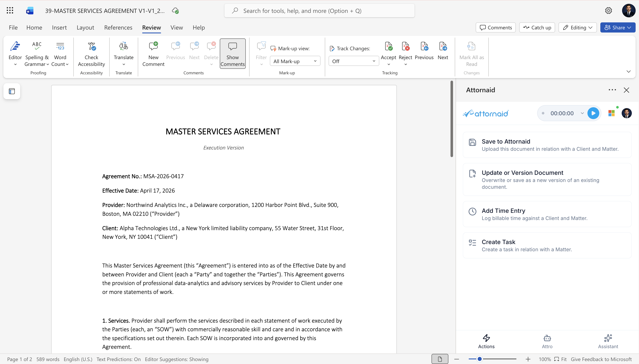Open the Insert ribbon tab
The image size is (639, 364).
tap(59, 27)
